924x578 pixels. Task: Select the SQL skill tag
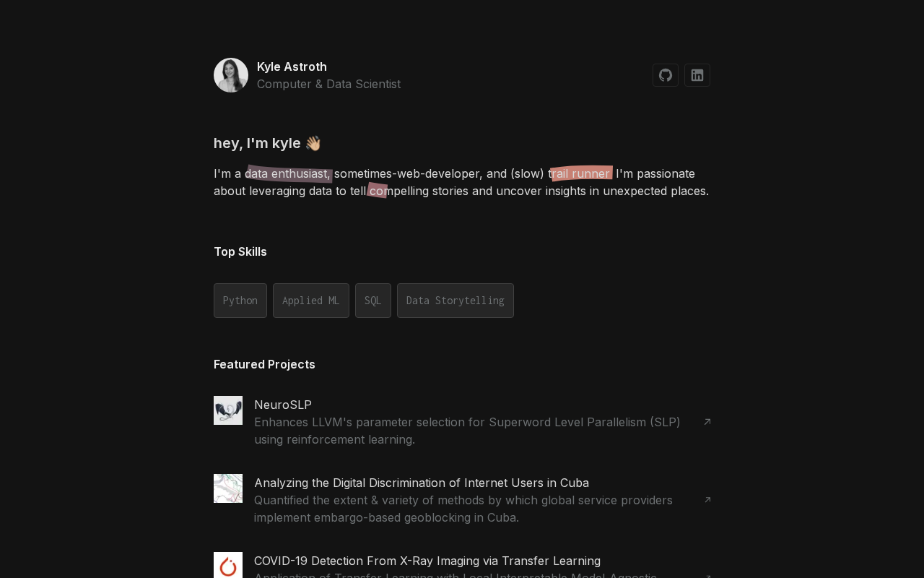[x=373, y=301]
